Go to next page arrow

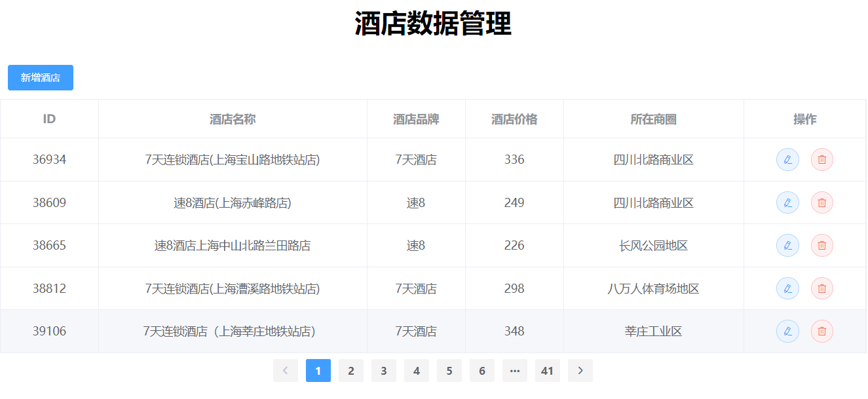pyautogui.click(x=580, y=371)
